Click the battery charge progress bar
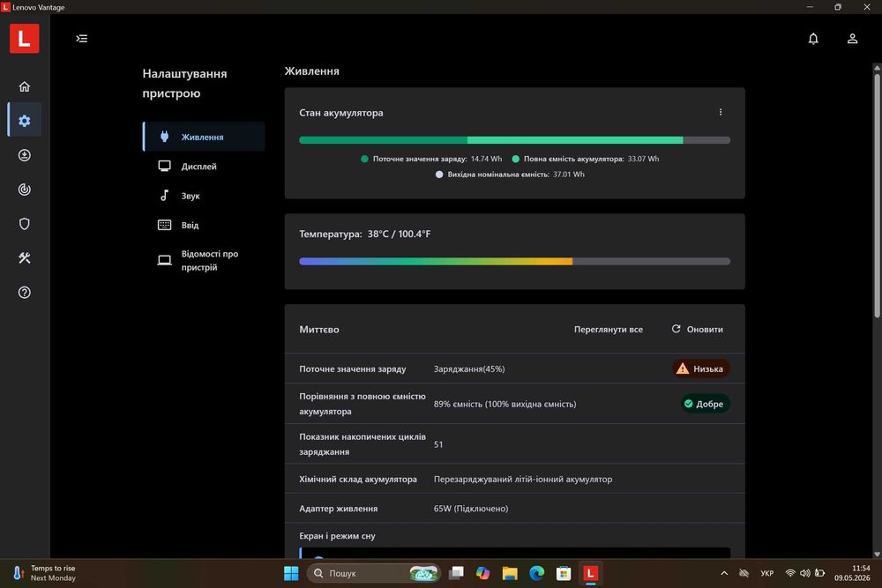Viewport: 882px width, 588px height. coord(515,140)
